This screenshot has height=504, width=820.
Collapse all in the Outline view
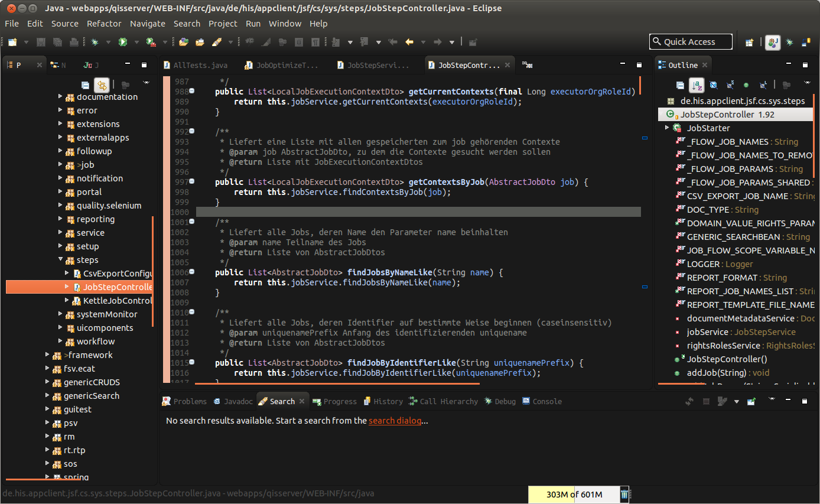(680, 85)
